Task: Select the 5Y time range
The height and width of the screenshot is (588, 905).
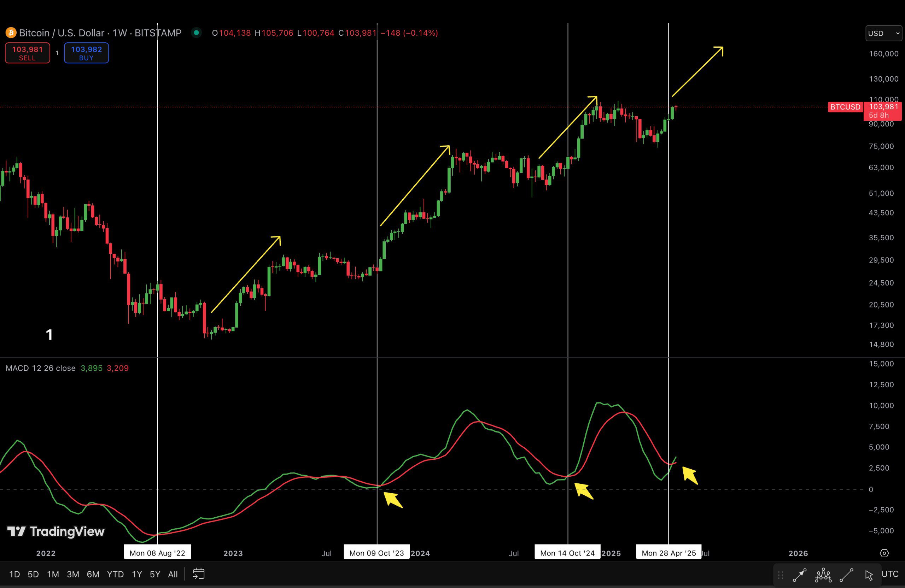Action: point(155,574)
